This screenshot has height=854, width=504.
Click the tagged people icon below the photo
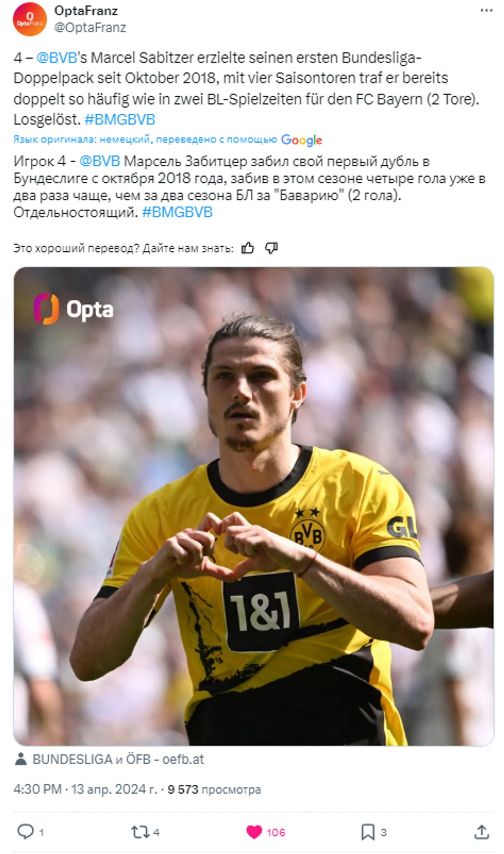[x=21, y=759]
